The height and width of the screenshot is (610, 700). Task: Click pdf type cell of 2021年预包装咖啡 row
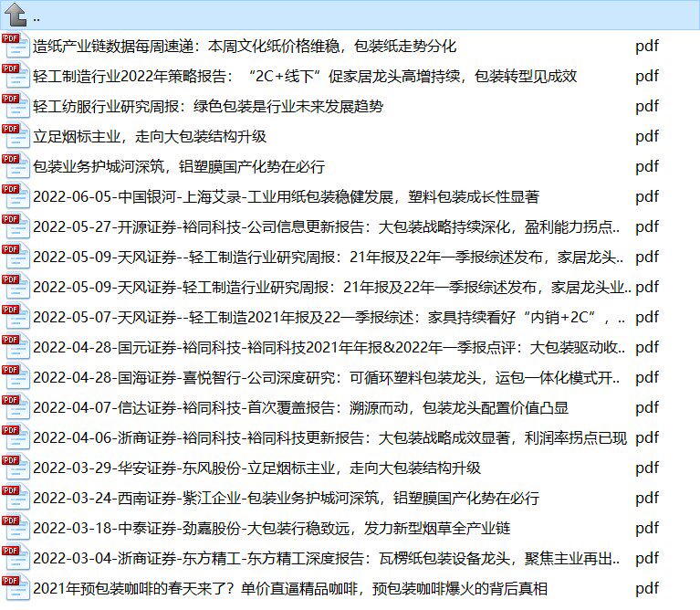coord(647,589)
